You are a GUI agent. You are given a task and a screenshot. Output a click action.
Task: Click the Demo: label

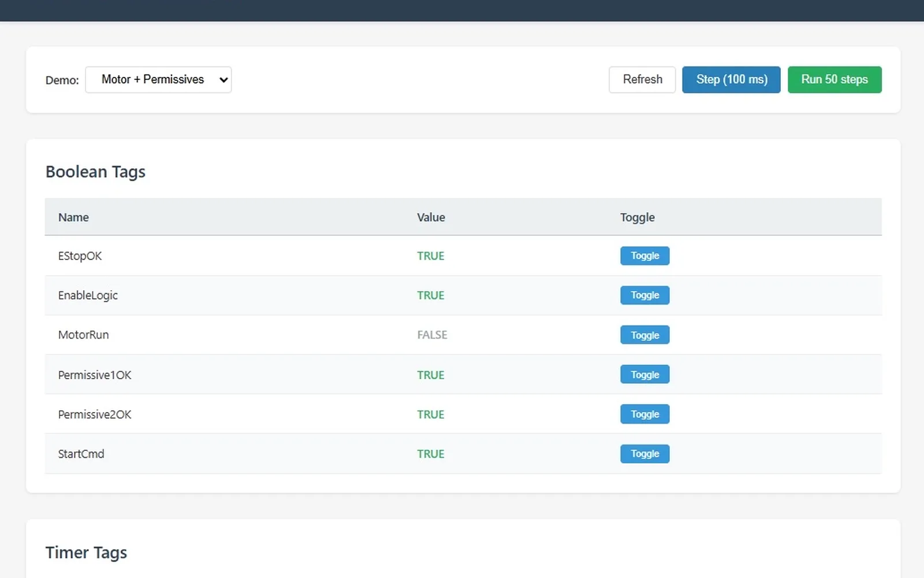(x=62, y=80)
